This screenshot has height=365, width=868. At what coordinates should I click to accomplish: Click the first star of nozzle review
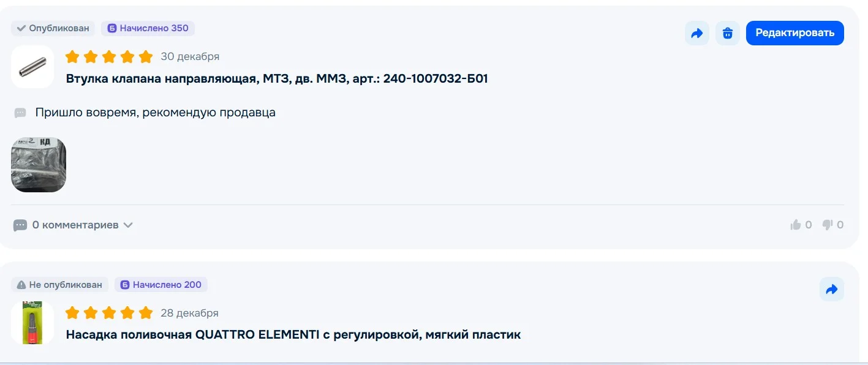coord(72,313)
